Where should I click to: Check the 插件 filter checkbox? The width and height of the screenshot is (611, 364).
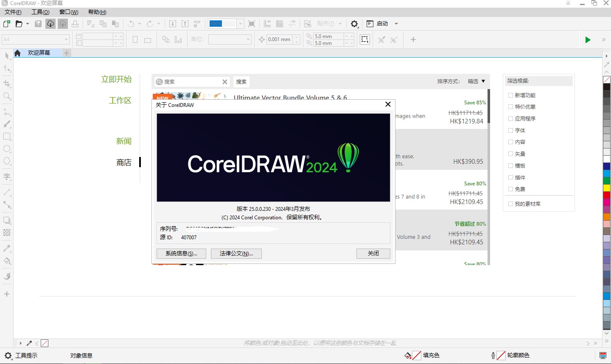click(x=511, y=177)
